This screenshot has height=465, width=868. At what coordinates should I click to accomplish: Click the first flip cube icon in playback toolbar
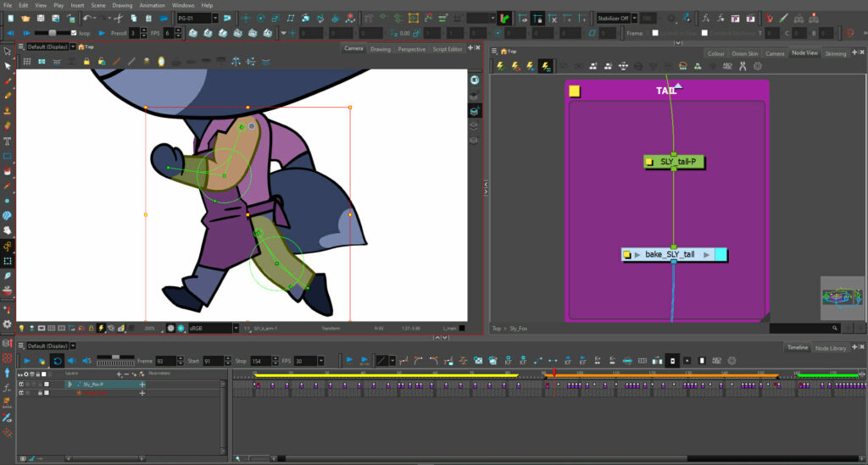tap(192, 33)
